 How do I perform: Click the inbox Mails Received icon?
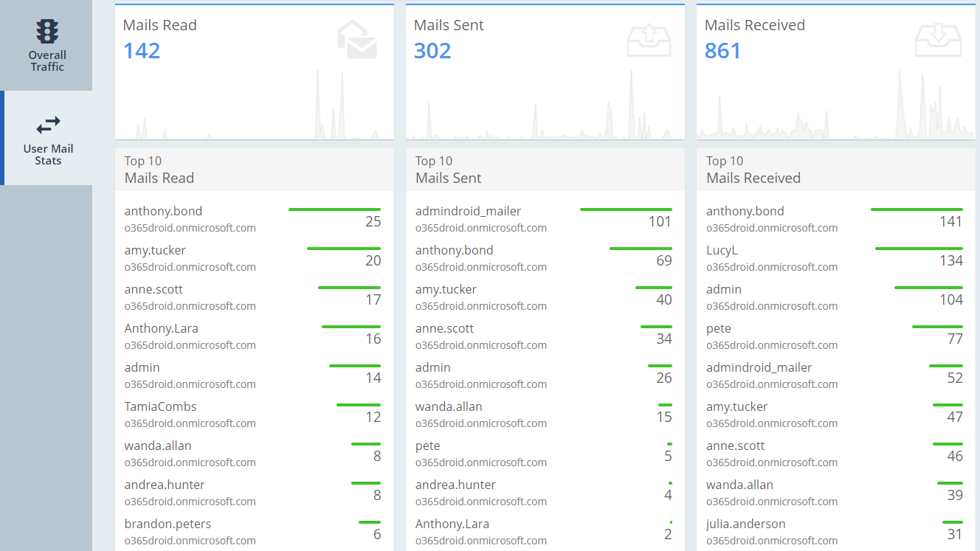[x=939, y=41]
